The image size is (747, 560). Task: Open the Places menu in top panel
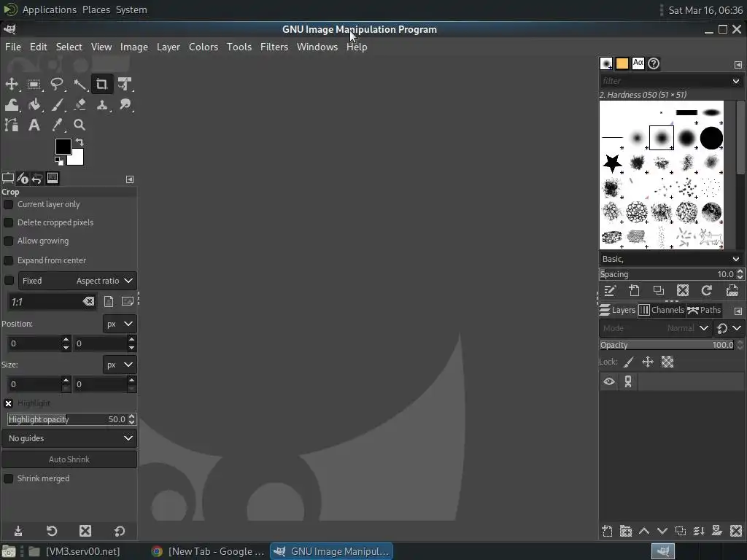click(x=96, y=9)
